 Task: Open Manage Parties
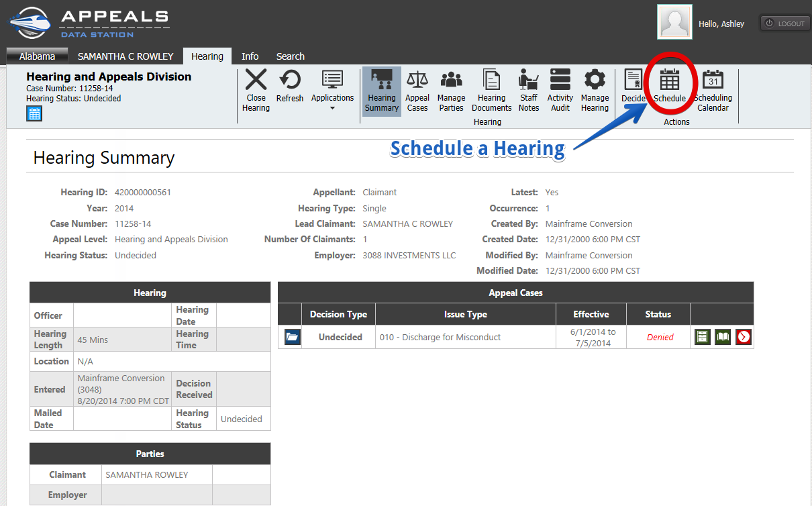click(x=452, y=91)
